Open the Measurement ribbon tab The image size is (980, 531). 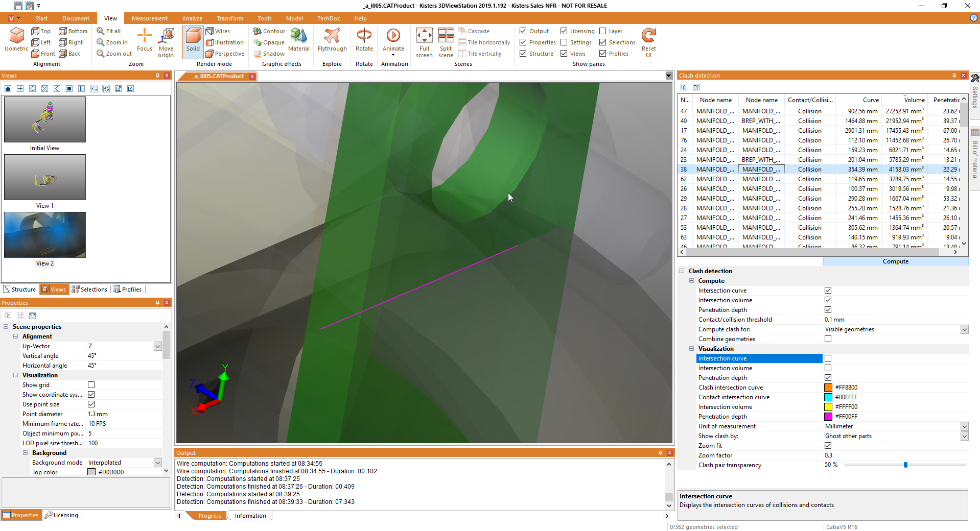[x=149, y=18]
